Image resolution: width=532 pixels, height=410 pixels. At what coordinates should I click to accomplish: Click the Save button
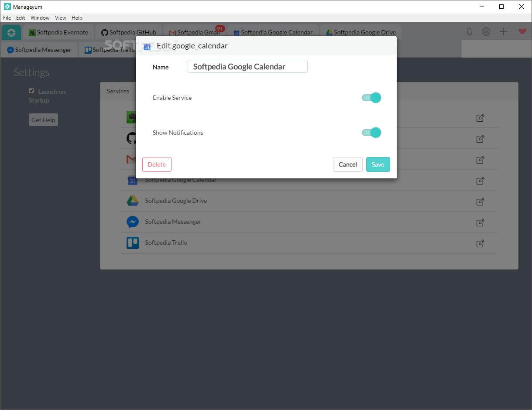(378, 164)
